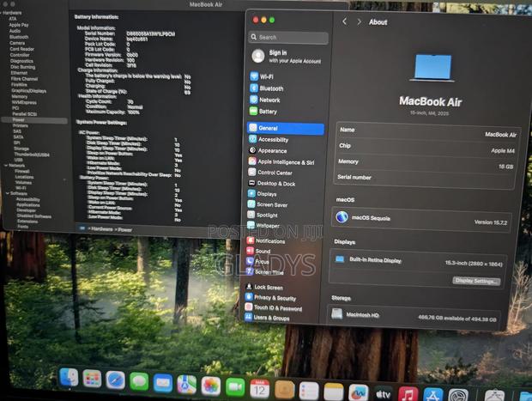Image resolution: width=532 pixels, height=401 pixels.
Task: Select Bluetooth in System Information sidebar
Action: coord(19,37)
